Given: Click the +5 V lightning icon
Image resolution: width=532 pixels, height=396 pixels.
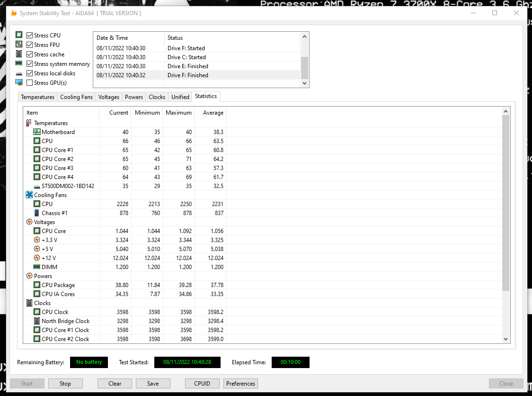Looking at the screenshot, I should (x=36, y=249).
